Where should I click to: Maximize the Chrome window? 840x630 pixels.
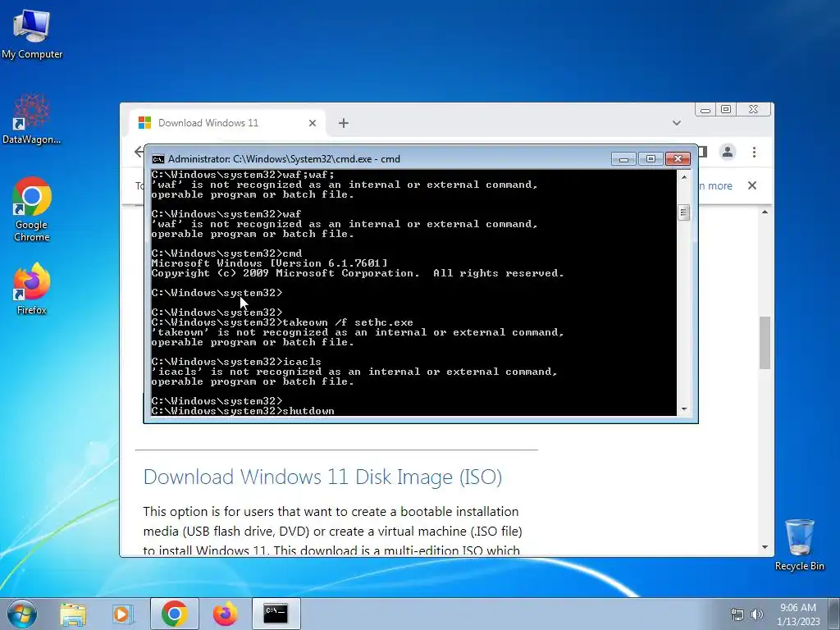726,110
